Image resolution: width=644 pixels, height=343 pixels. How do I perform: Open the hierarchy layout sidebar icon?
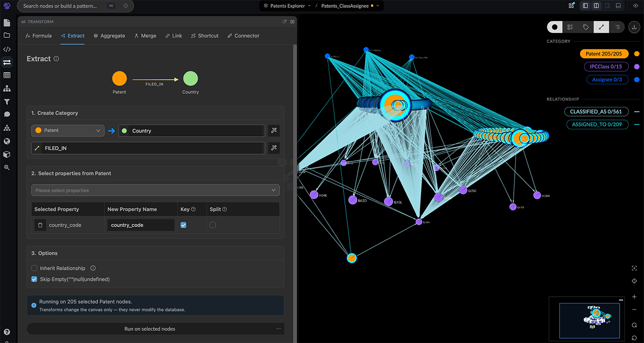point(7,88)
